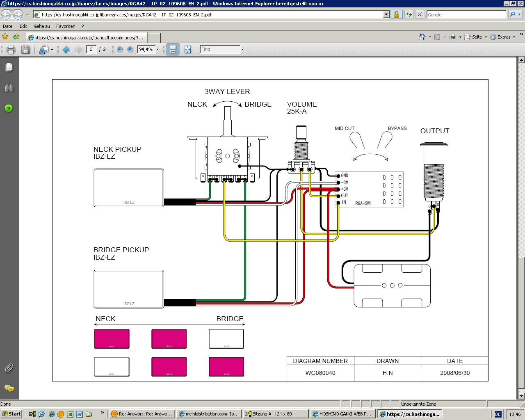The image size is (525, 420).
Task: Go to the previous PDF page
Action: click(66, 50)
